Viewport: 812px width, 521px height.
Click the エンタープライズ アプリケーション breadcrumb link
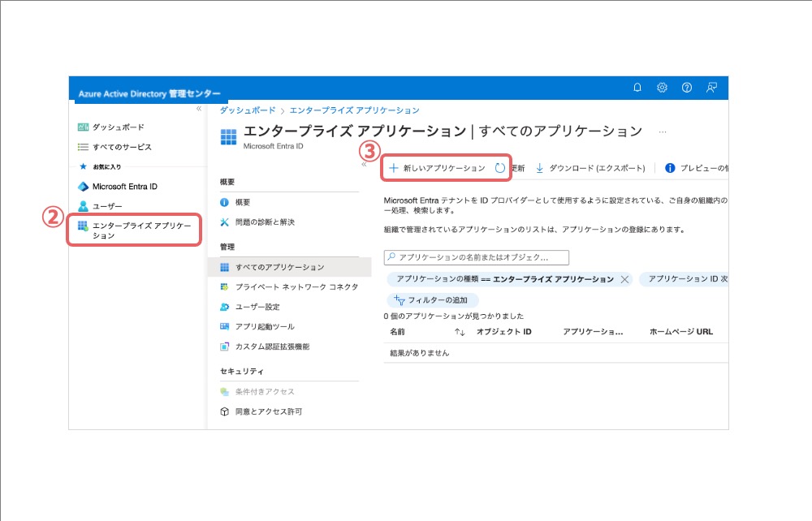point(355,110)
